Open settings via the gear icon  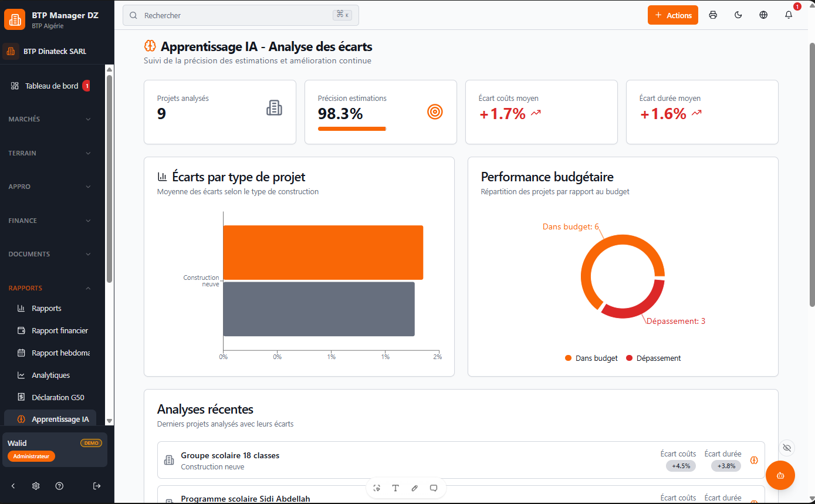36,486
